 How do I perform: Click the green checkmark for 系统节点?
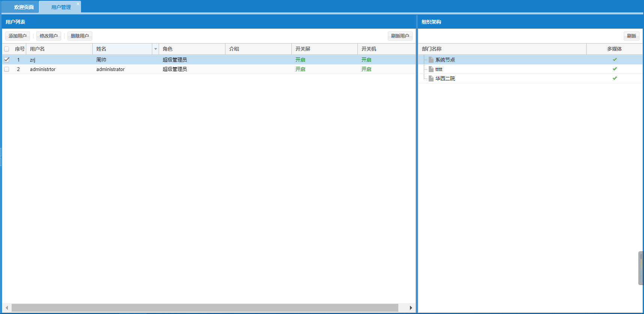[615, 59]
